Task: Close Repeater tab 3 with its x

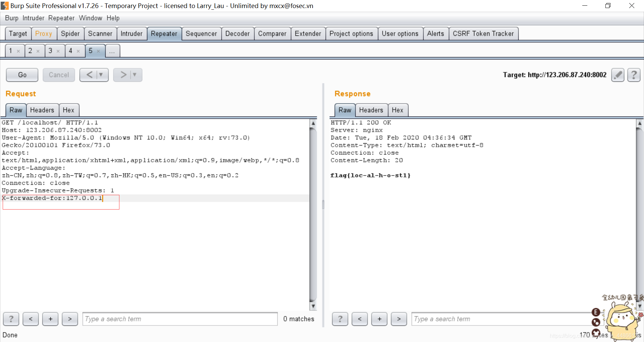Action: pyautogui.click(x=58, y=51)
